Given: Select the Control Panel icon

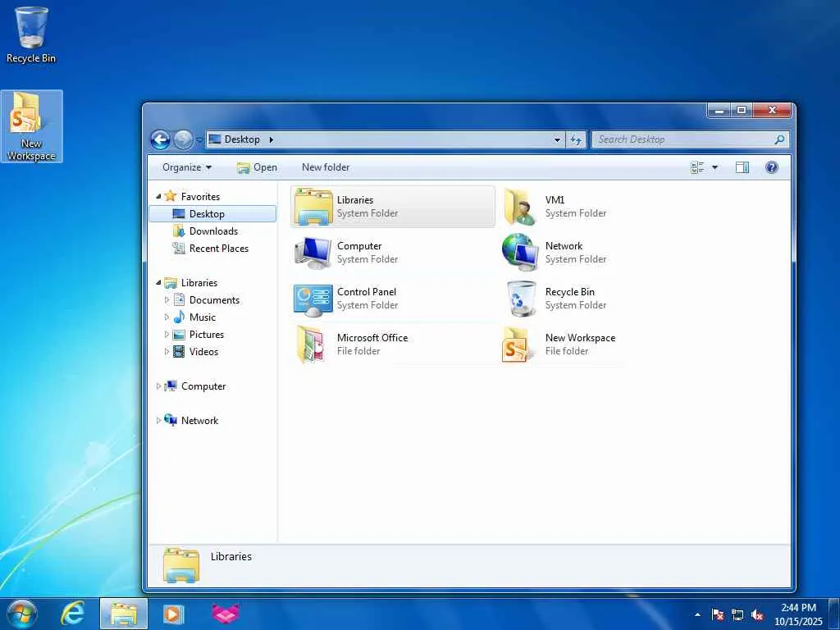Looking at the screenshot, I should pyautogui.click(x=313, y=299).
